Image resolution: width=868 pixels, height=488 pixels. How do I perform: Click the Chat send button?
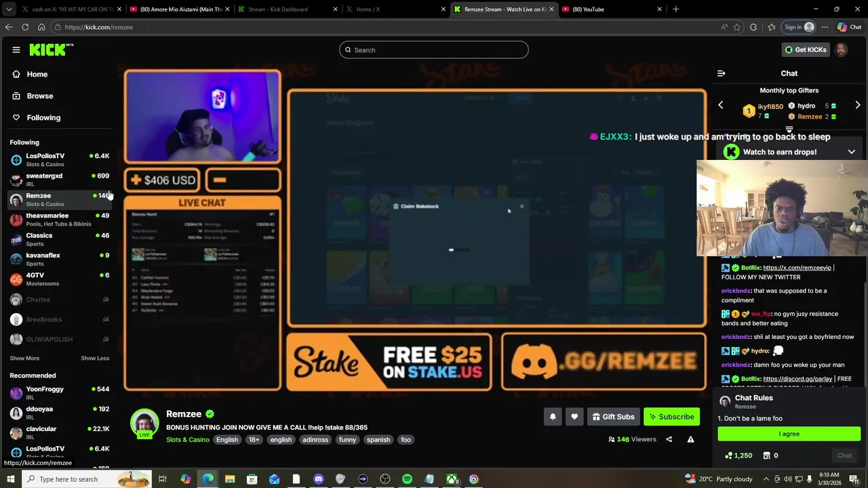(x=844, y=455)
